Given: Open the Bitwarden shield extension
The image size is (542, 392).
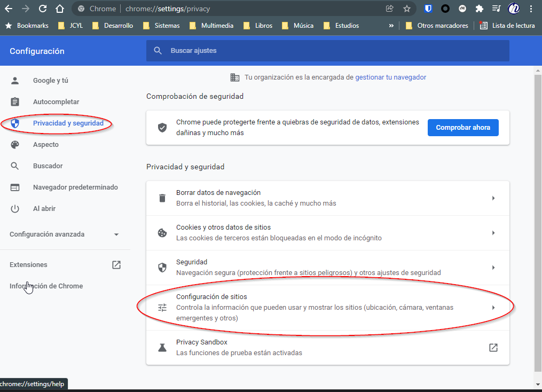Looking at the screenshot, I should click(x=428, y=9).
